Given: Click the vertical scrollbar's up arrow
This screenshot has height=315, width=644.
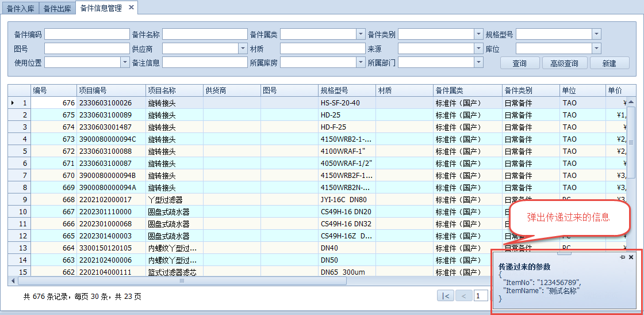Looking at the screenshot, I should (631, 103).
